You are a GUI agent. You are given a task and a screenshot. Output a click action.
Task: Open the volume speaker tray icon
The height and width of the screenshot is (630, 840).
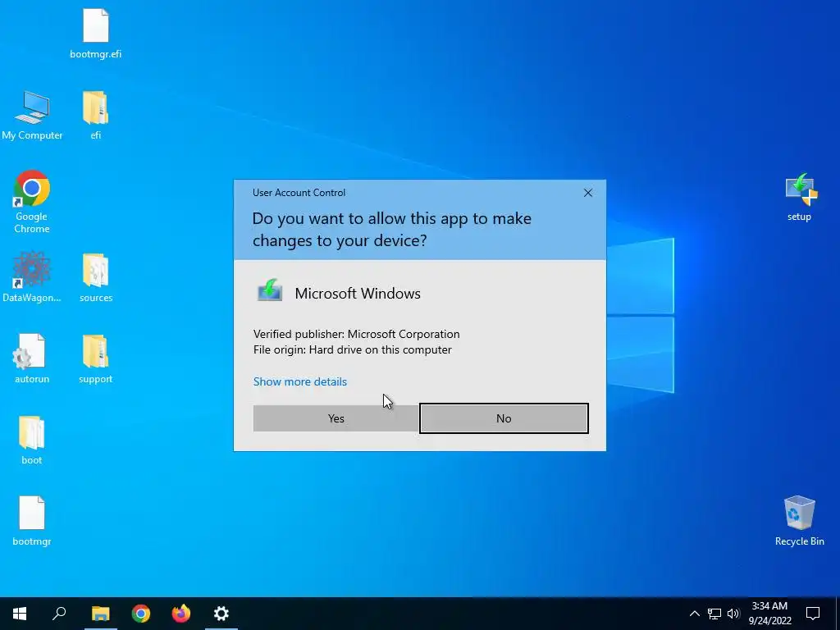coord(733,614)
